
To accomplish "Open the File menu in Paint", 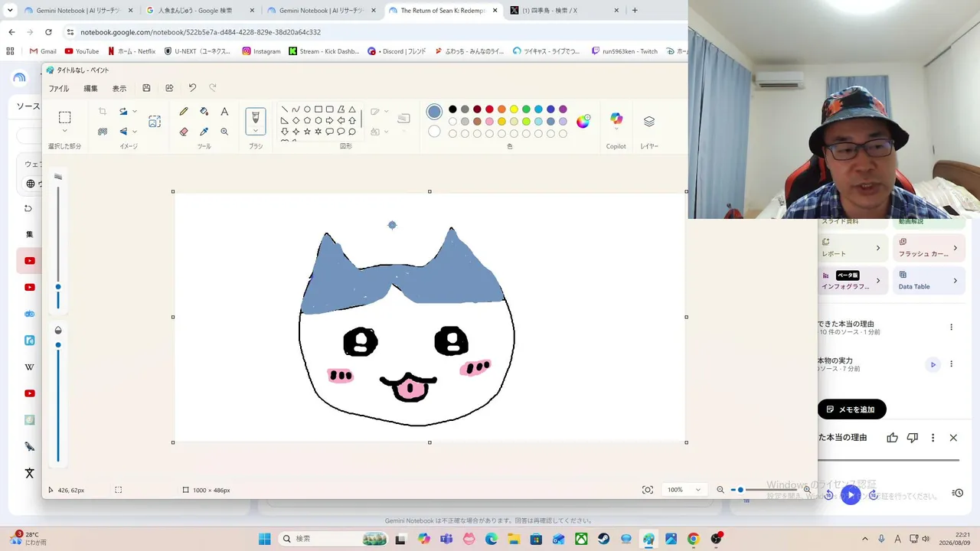I will tap(59, 89).
